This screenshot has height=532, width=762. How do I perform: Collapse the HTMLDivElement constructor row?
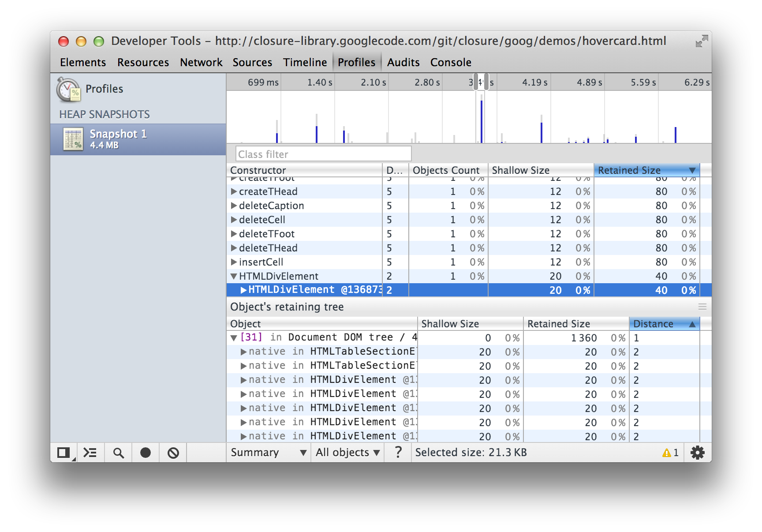(234, 277)
